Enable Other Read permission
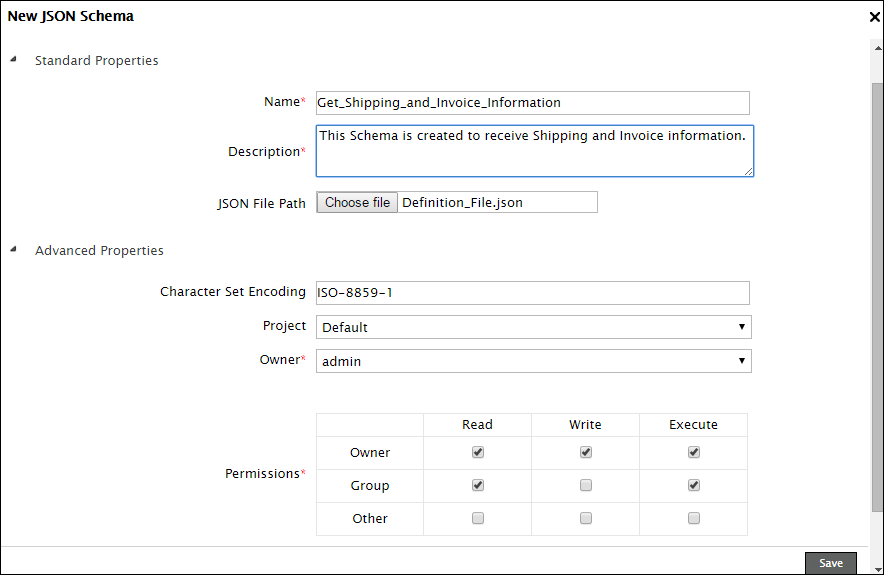The image size is (884, 575). [x=478, y=518]
